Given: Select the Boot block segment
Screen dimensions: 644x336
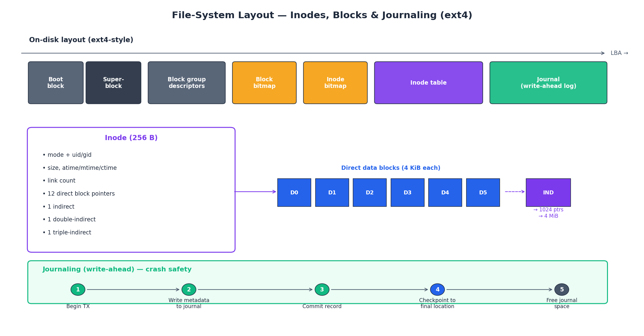Looking at the screenshot, I should click(55, 82).
